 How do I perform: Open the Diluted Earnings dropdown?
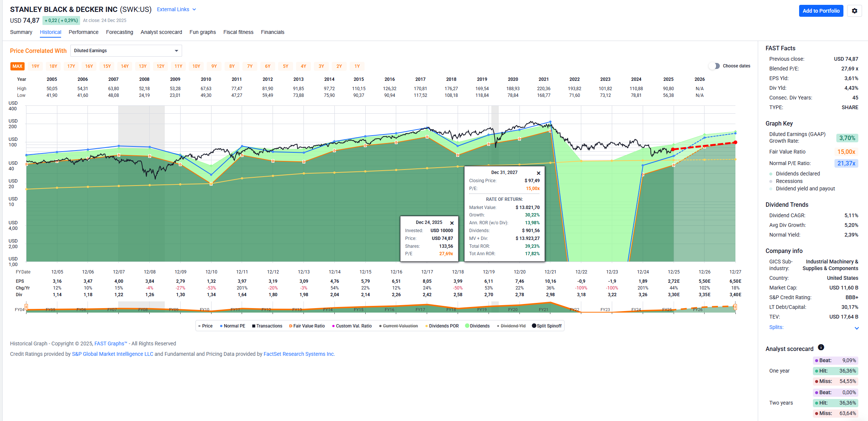coord(126,51)
